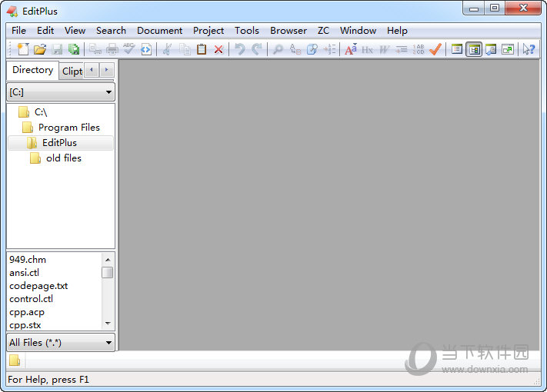This screenshot has width=547, height=392.
Task: Open the Browser menu
Action: pyautogui.click(x=289, y=31)
